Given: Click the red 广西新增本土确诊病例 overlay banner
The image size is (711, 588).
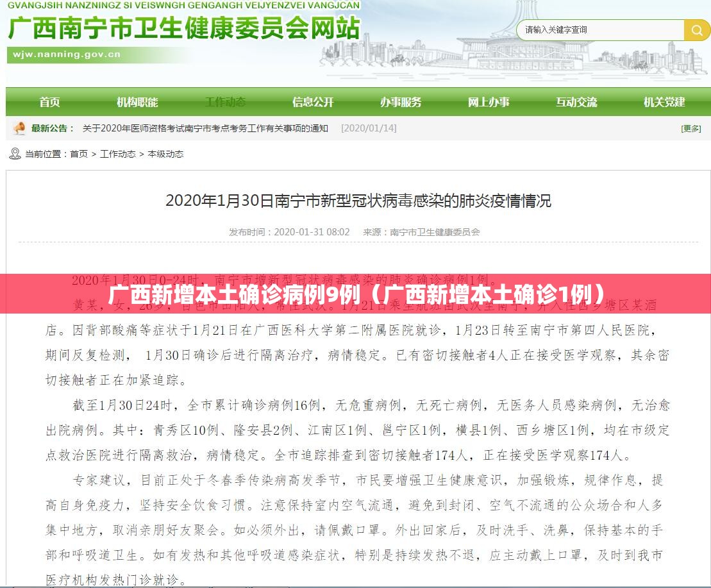Looking at the screenshot, I should [x=355, y=294].
